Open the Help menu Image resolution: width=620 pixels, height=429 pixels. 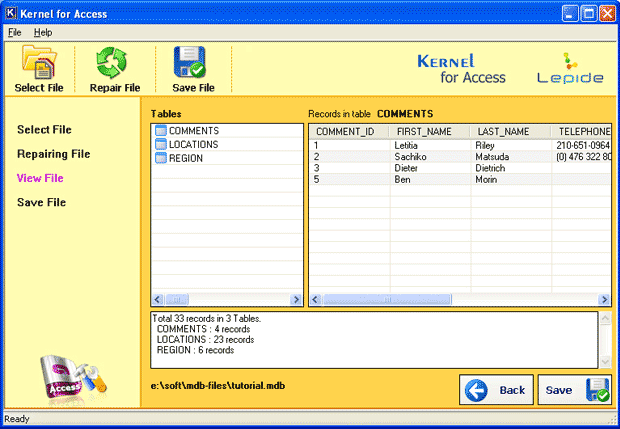[x=43, y=33]
